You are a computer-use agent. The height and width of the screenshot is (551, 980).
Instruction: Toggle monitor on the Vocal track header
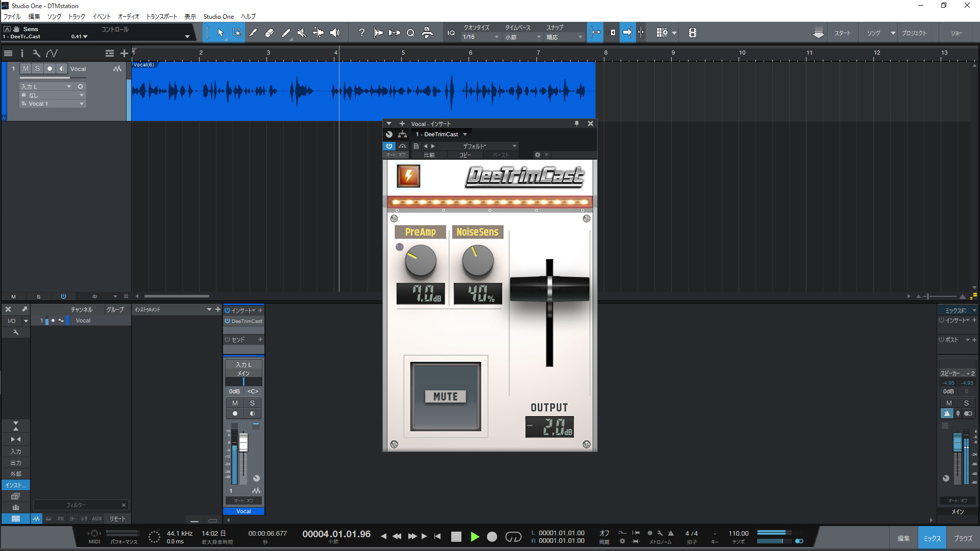pos(62,68)
